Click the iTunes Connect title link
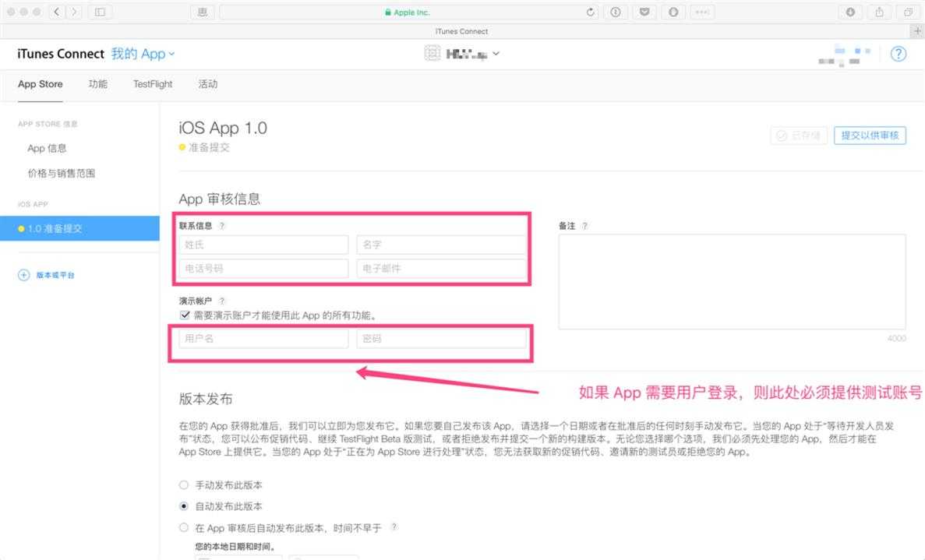The image size is (925, 560). [61, 54]
